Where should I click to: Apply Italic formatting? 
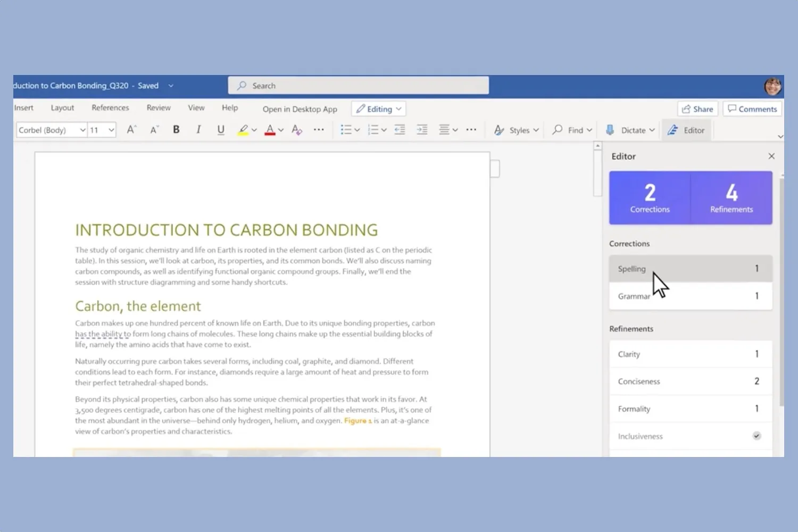pos(198,130)
